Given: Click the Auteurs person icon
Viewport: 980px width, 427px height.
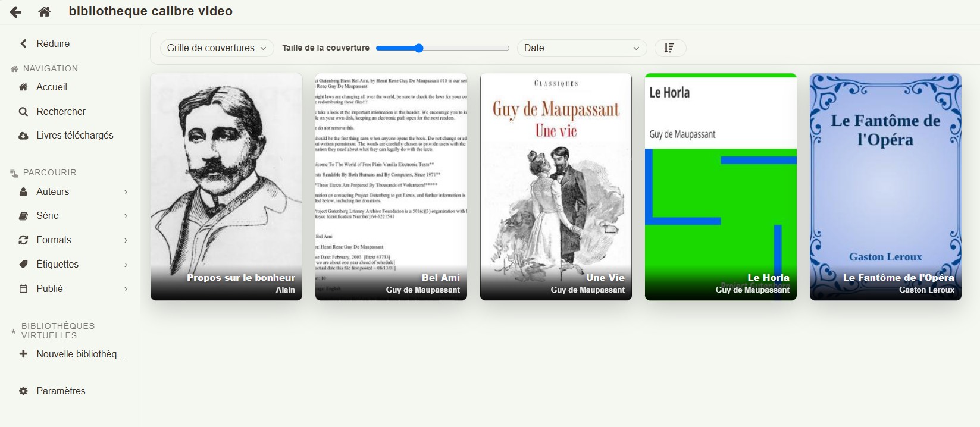Looking at the screenshot, I should pyautogui.click(x=23, y=192).
